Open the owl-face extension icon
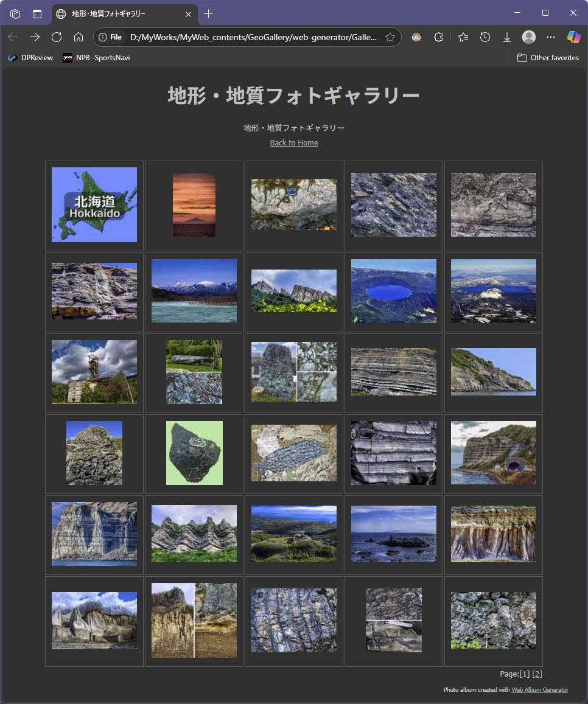 click(416, 37)
